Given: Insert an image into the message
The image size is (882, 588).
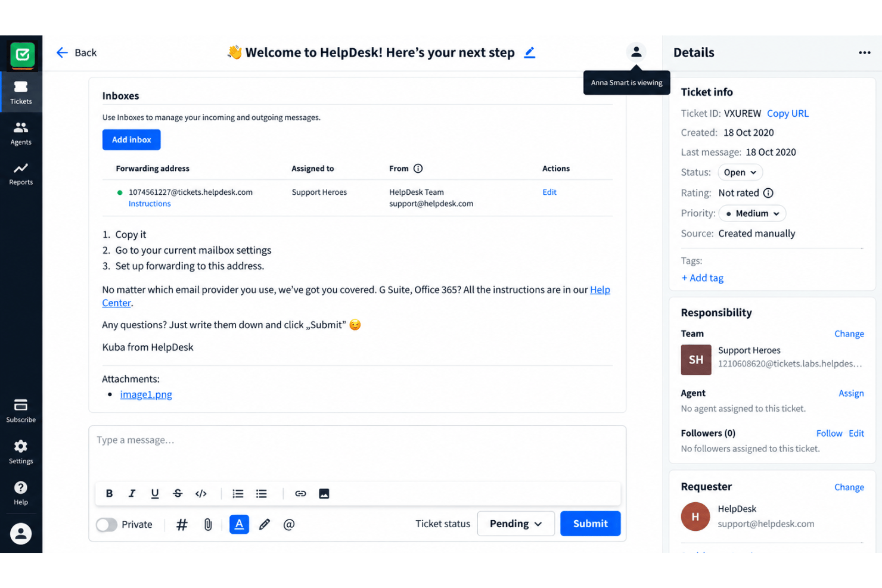Looking at the screenshot, I should click(x=324, y=493).
